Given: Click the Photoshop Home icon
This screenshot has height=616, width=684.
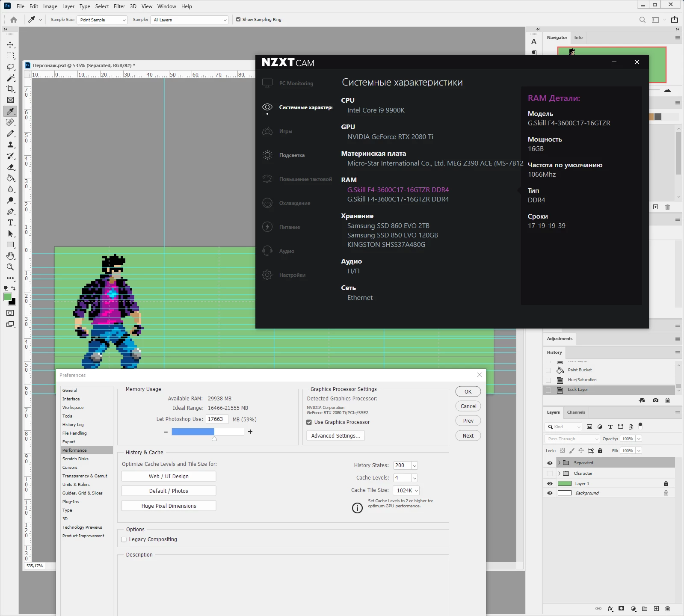Looking at the screenshot, I should pyautogui.click(x=14, y=20).
